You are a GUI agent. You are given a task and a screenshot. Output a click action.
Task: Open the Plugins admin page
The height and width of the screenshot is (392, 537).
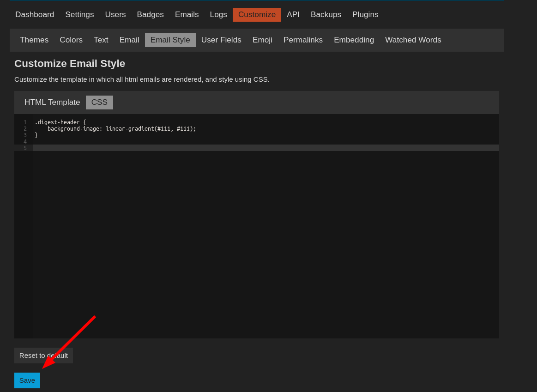365,15
